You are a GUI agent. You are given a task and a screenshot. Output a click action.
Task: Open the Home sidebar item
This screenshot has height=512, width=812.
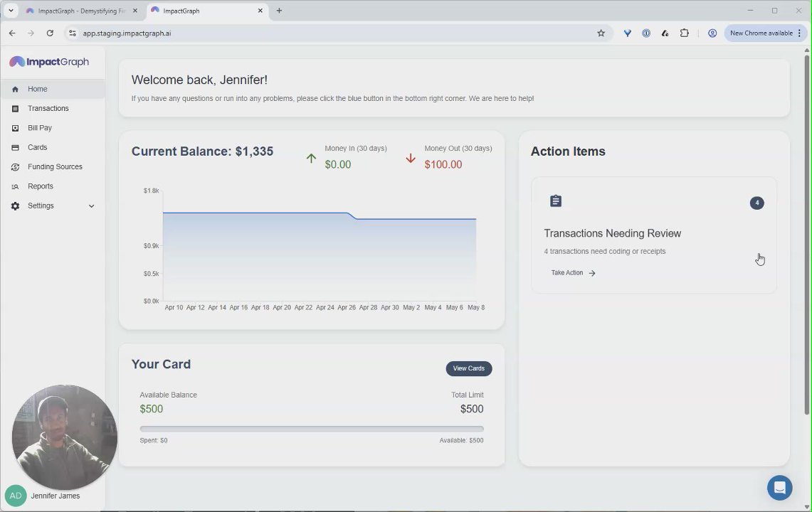(x=53, y=89)
